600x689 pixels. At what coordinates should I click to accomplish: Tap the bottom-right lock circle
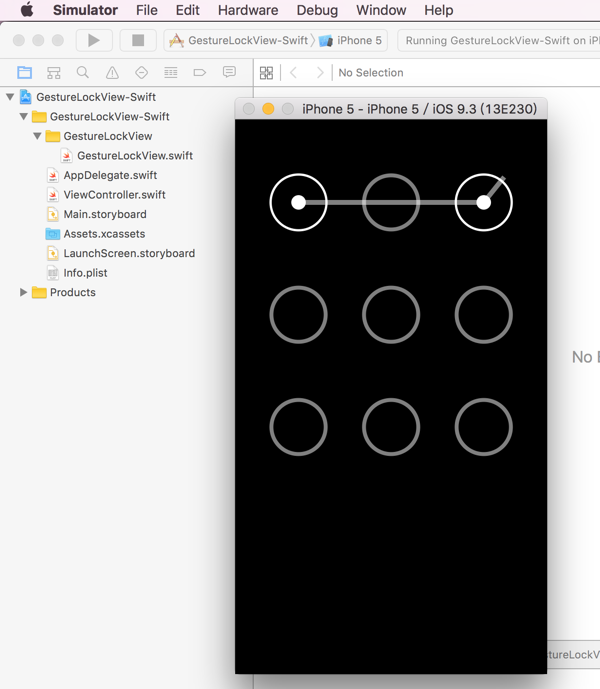484,427
